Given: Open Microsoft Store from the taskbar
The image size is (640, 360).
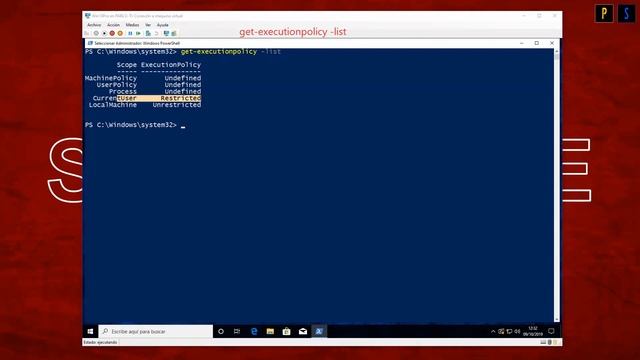Looking at the screenshot, I should [x=287, y=331].
